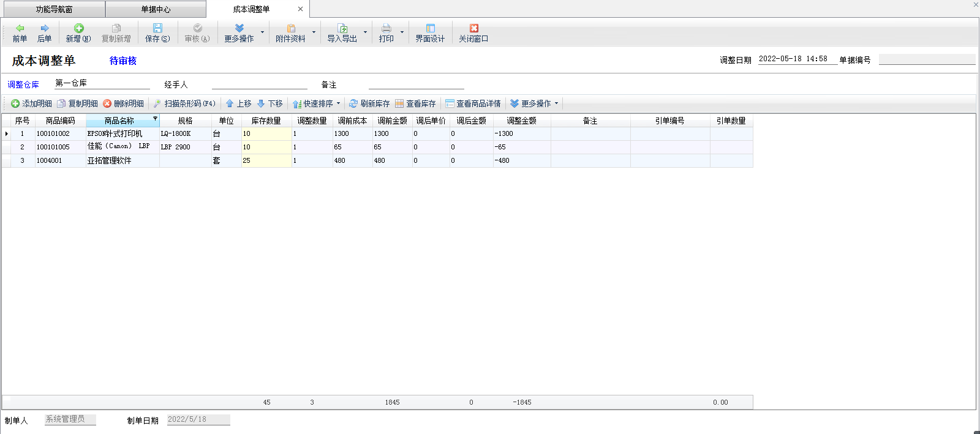Viewport: 980px width, 434px height.
Task: Open the 商品名称 column filter arrow
Action: click(155, 119)
